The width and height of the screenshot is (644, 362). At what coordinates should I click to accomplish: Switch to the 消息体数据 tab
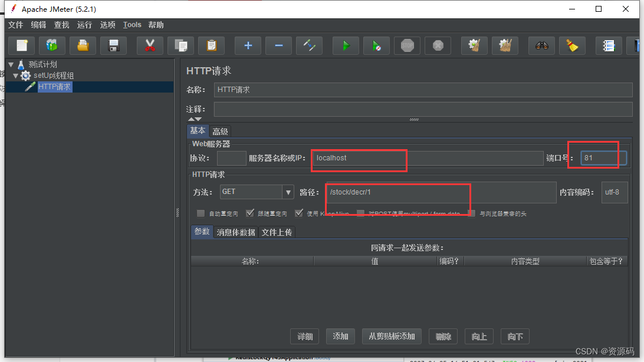(x=236, y=232)
